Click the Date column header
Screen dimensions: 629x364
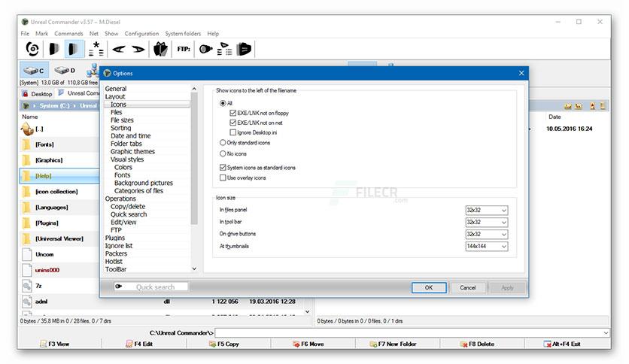(x=555, y=117)
